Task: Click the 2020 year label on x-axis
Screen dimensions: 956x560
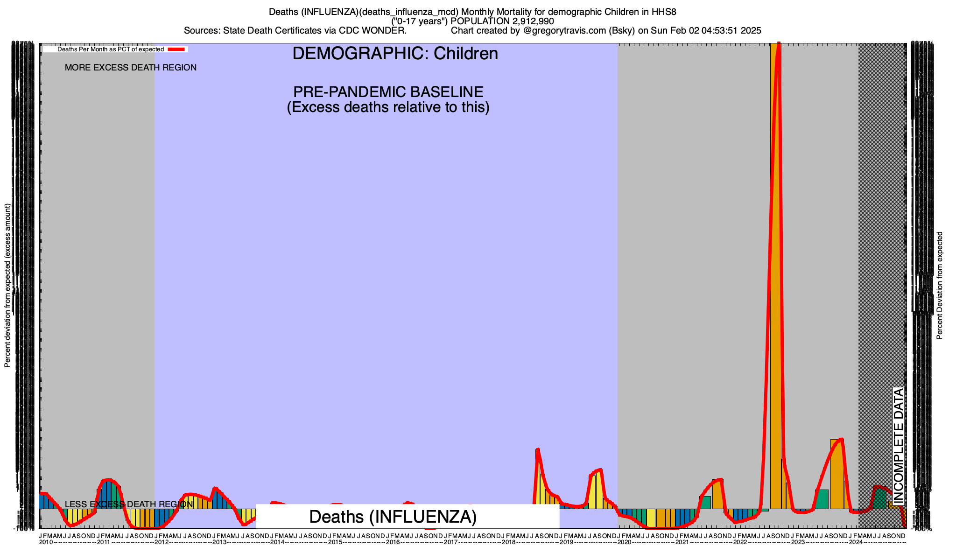Action: 624,542
